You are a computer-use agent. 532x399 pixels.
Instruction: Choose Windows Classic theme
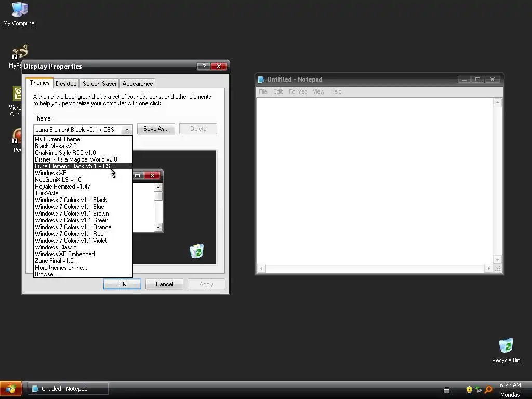click(83, 247)
